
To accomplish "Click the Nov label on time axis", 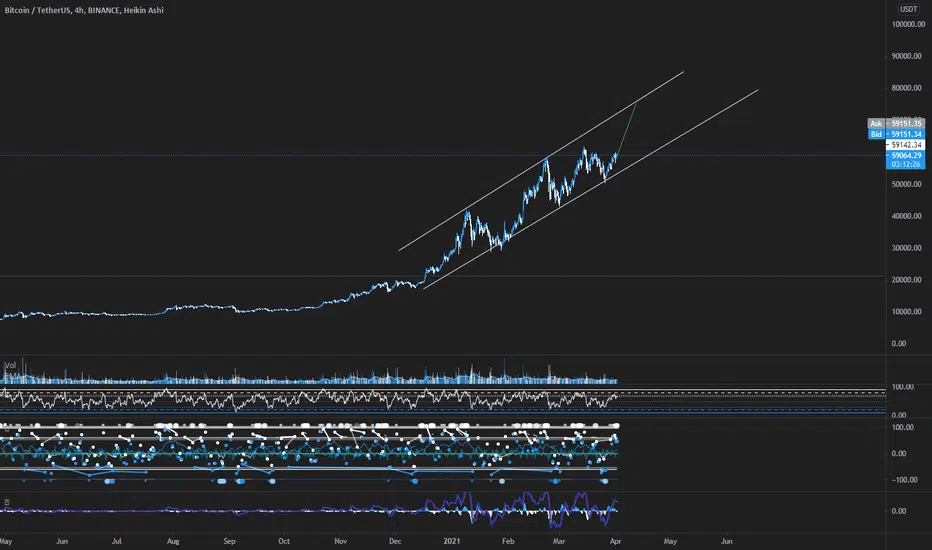I will tap(341, 542).
